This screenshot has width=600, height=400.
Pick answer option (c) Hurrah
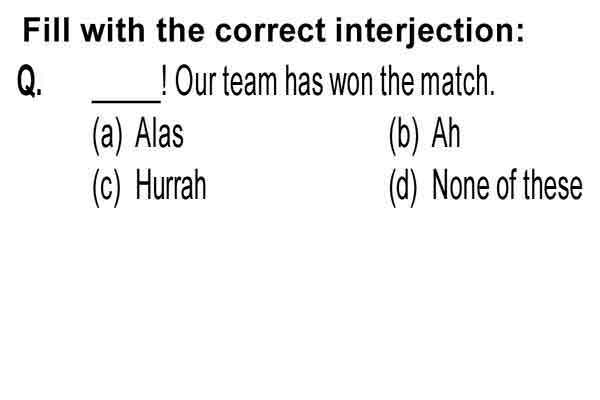pos(149,187)
